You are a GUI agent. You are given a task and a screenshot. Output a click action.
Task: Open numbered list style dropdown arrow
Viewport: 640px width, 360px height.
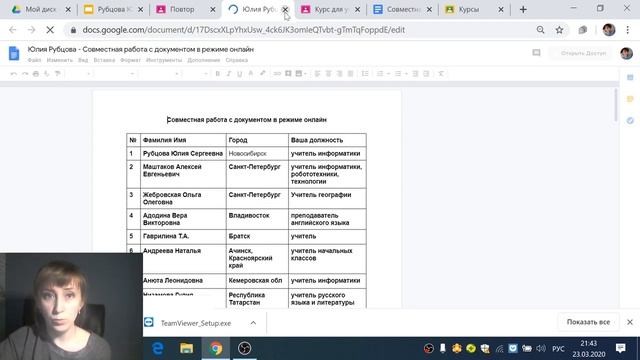(388, 74)
